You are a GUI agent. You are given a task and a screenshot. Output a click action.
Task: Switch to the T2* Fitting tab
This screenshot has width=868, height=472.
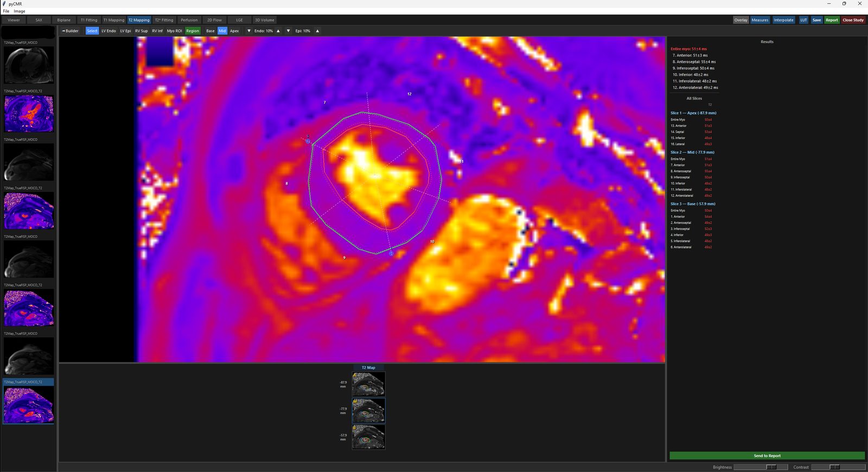[164, 20]
